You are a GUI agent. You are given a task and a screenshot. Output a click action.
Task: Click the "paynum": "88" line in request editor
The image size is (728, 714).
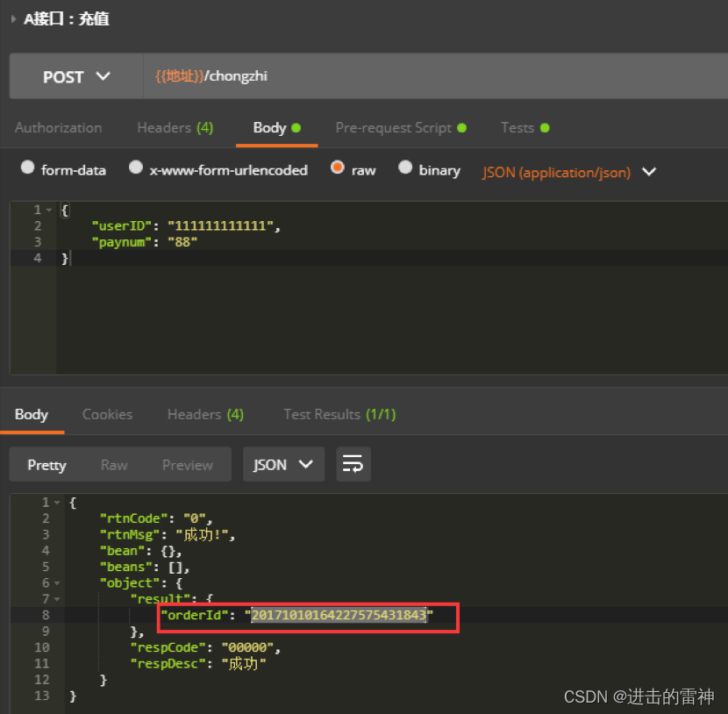click(x=145, y=242)
